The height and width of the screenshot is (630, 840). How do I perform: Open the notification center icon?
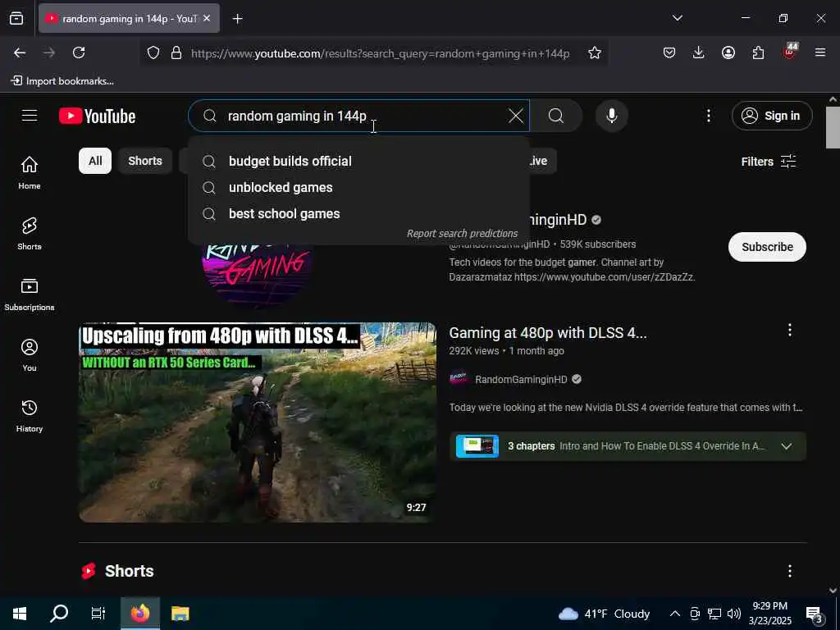[x=815, y=615]
